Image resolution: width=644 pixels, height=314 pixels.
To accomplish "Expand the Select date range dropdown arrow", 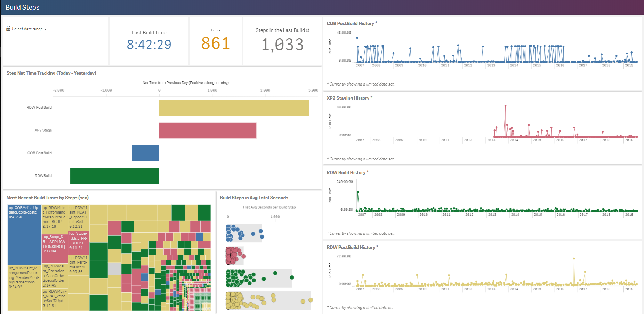I will click(x=45, y=29).
